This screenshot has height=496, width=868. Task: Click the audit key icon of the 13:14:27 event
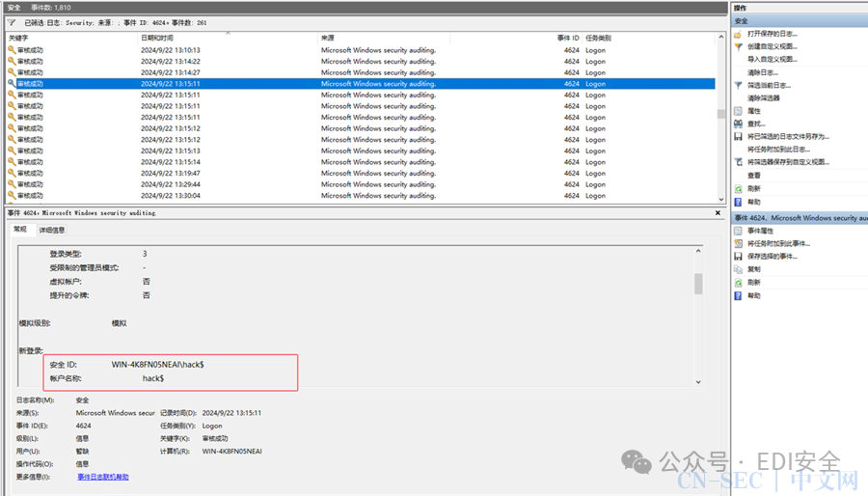click(x=12, y=72)
